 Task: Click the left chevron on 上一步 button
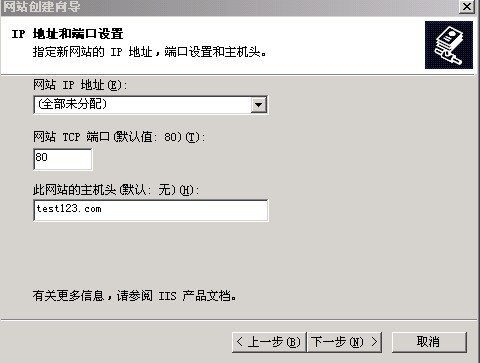pos(240,342)
